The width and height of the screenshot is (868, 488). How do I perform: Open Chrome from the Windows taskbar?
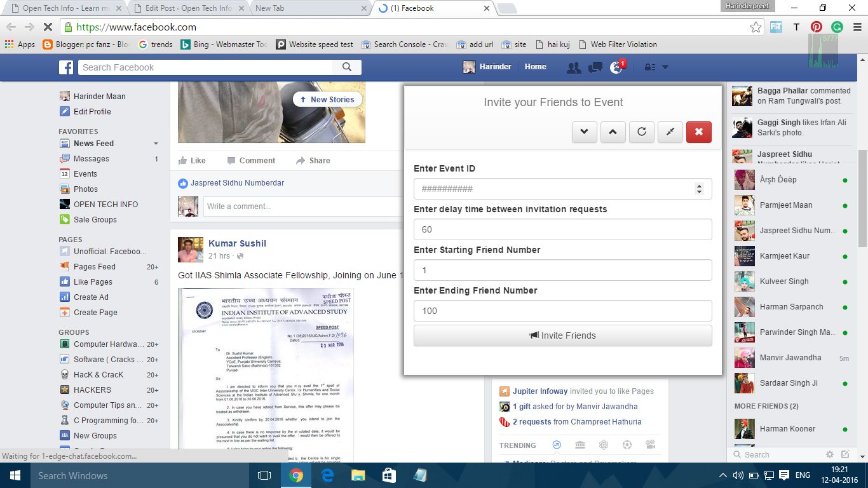point(296,475)
